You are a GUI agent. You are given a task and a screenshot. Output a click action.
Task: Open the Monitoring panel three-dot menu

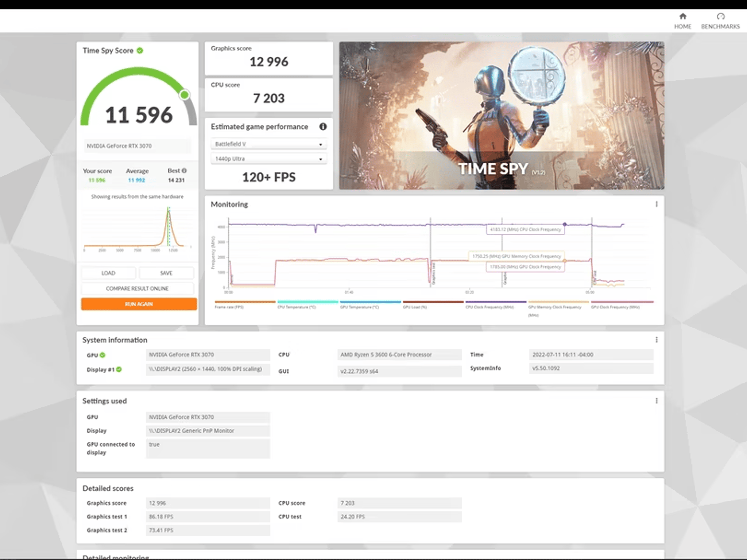(x=657, y=204)
